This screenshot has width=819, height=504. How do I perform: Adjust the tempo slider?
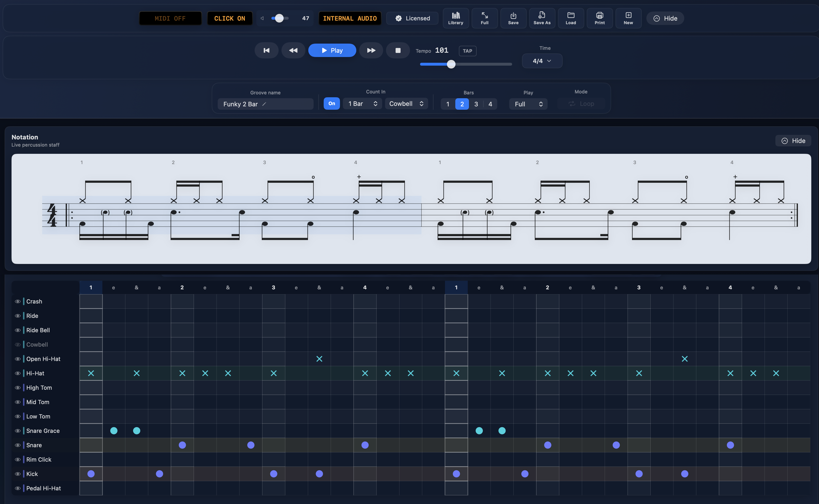tap(466, 64)
